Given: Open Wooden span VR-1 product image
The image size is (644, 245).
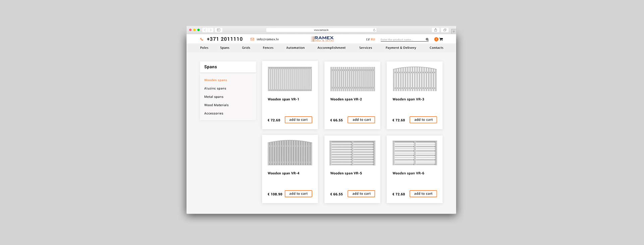Looking at the screenshot, I should [290, 79].
